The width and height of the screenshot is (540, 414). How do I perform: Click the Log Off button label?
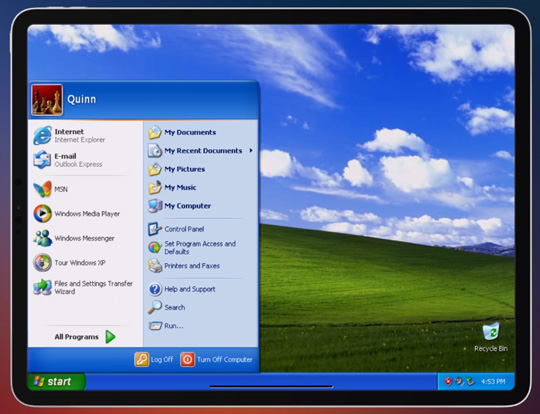162,360
